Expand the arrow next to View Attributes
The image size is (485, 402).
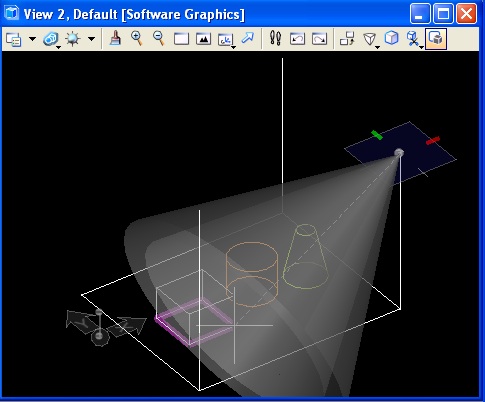(32, 39)
